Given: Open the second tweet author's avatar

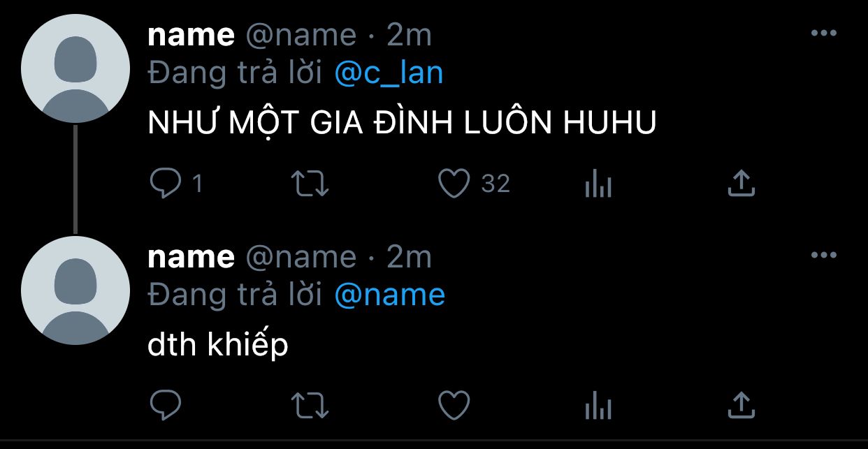Looking at the screenshot, I should click(75, 290).
